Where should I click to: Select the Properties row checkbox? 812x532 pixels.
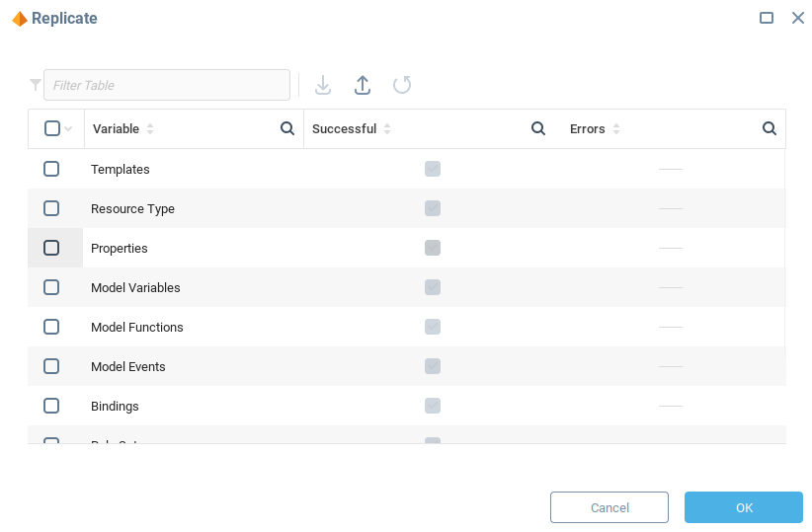click(x=51, y=248)
